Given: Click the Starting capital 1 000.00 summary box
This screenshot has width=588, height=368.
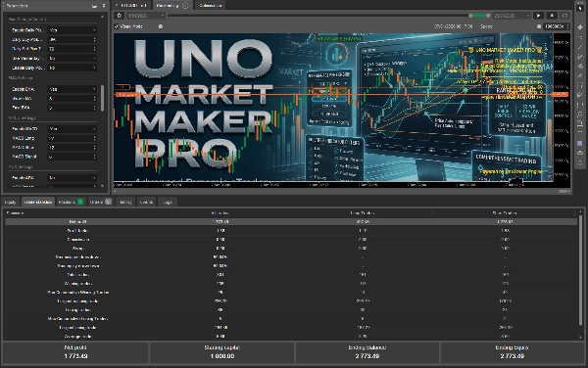Looking at the screenshot, I should click(x=222, y=352).
